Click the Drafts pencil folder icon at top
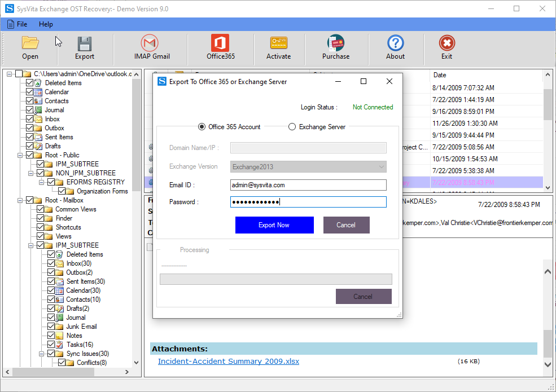The height and width of the screenshot is (392, 556). 38,146
